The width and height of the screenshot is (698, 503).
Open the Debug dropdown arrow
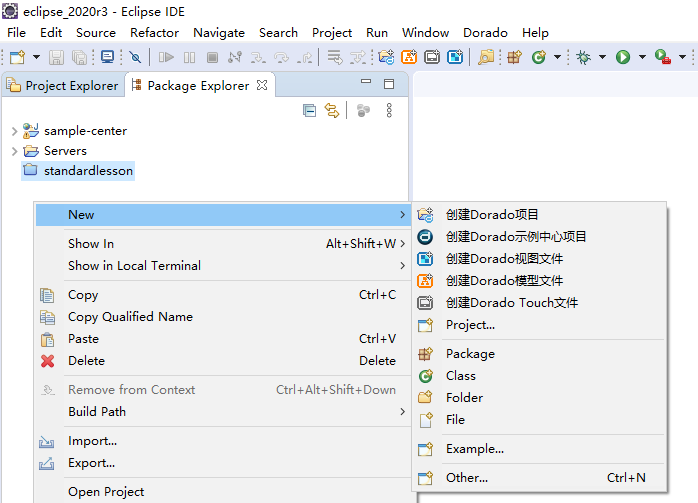pos(602,57)
